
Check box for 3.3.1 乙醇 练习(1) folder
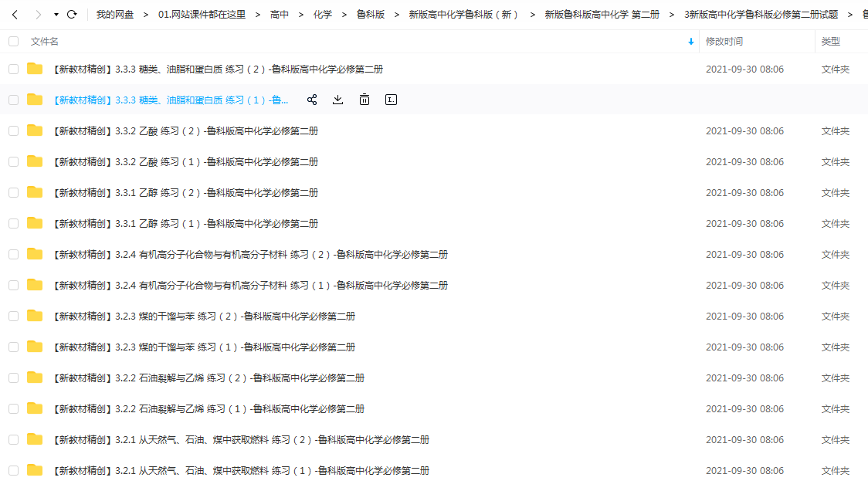tap(14, 224)
